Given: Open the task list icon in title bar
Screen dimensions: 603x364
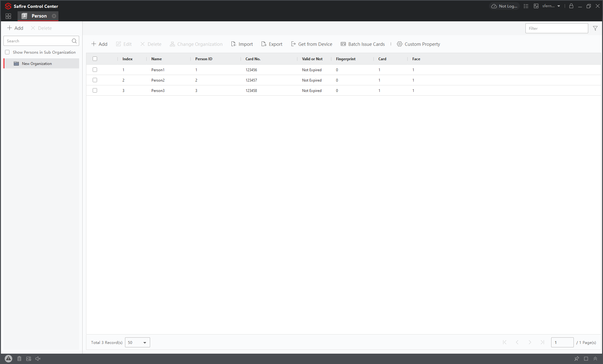Looking at the screenshot, I should [x=526, y=6].
